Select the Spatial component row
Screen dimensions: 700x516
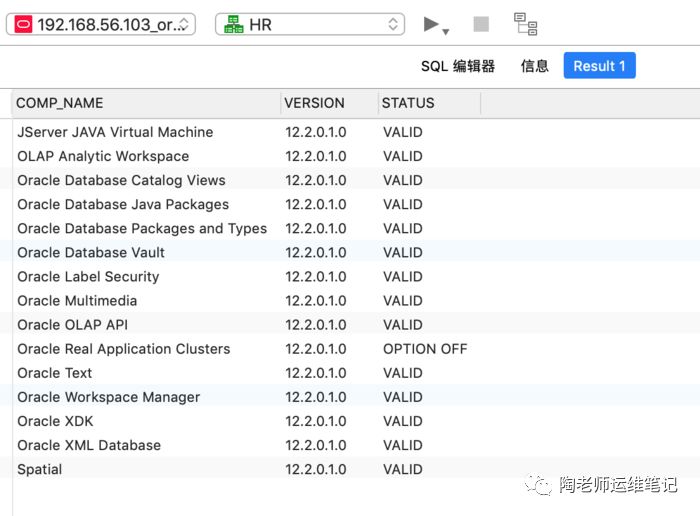click(x=40, y=469)
